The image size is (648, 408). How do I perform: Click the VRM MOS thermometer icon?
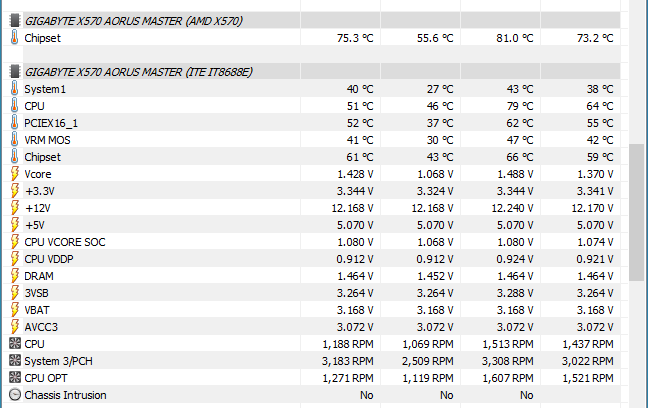click(x=14, y=140)
